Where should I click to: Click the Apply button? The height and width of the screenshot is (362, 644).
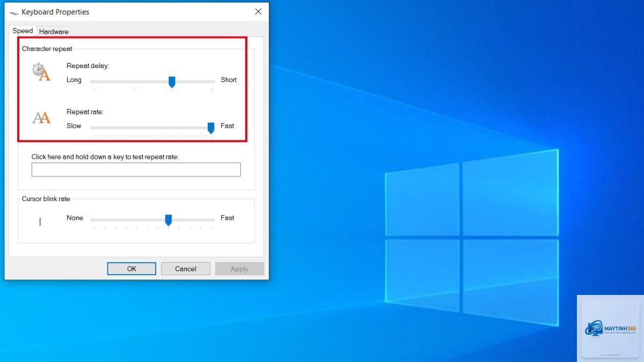click(239, 269)
